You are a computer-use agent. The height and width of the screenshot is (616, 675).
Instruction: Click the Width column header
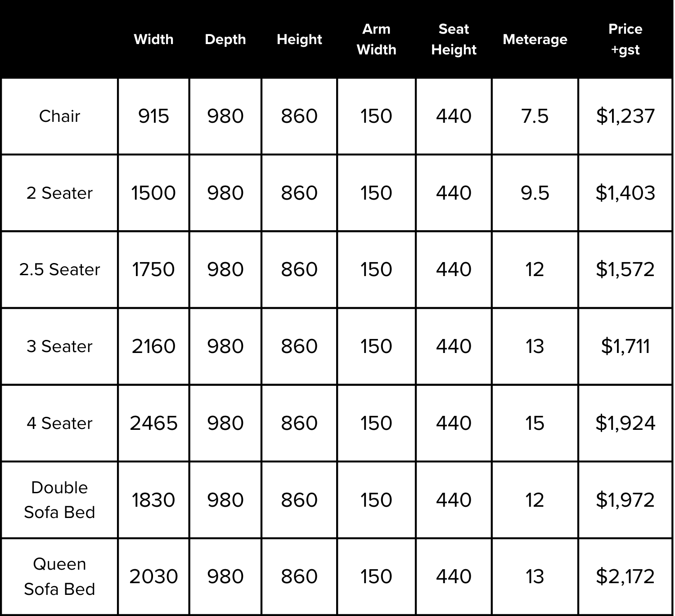tap(153, 40)
